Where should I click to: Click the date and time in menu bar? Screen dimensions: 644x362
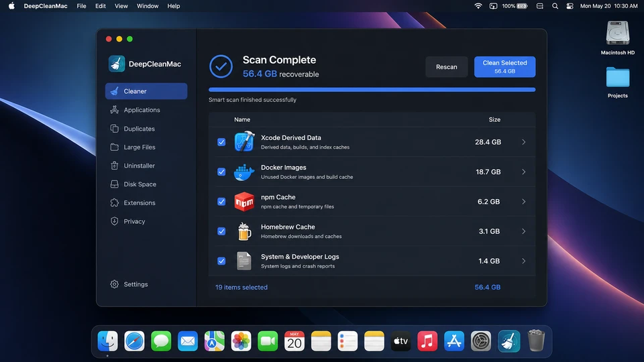[608, 6]
